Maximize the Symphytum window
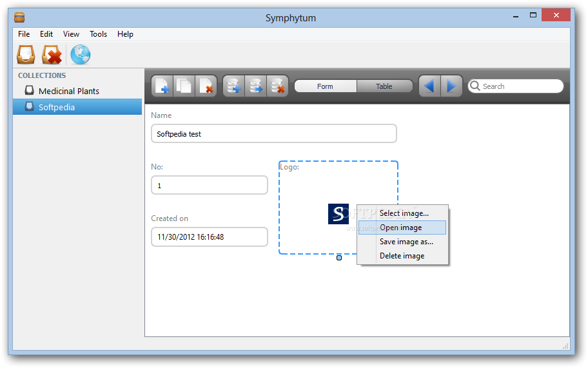 [x=533, y=15]
